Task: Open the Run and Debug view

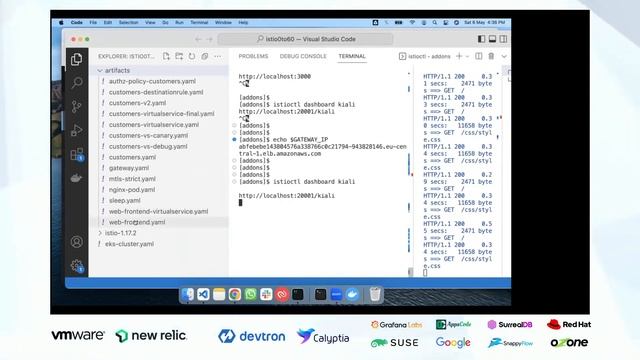Action: pyautogui.click(x=76, y=130)
